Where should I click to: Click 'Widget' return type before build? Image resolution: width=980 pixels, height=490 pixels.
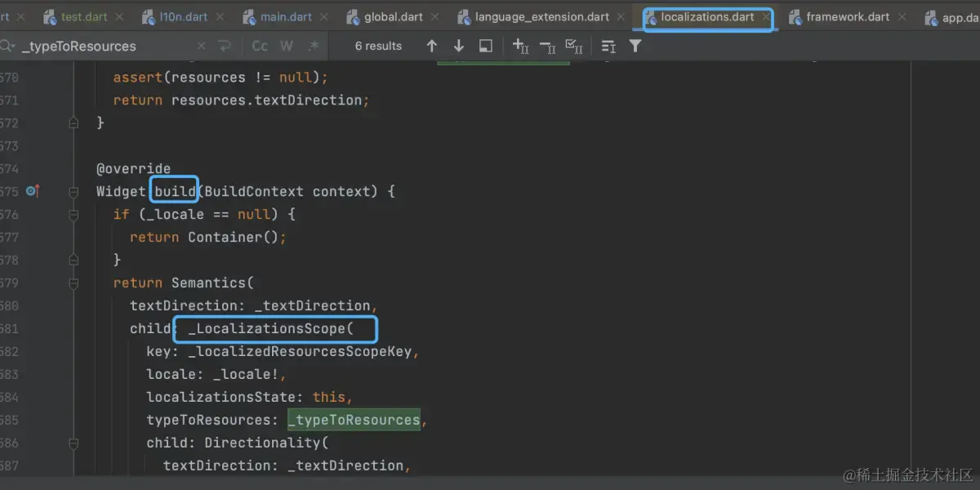[x=121, y=191]
